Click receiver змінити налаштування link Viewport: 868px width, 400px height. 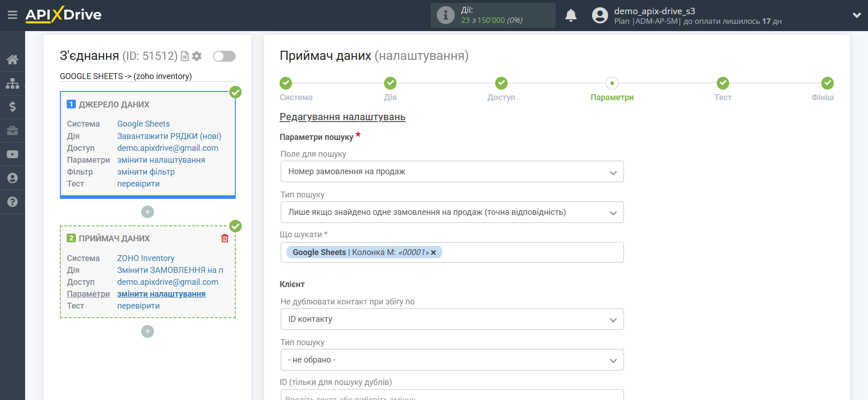pos(161,294)
